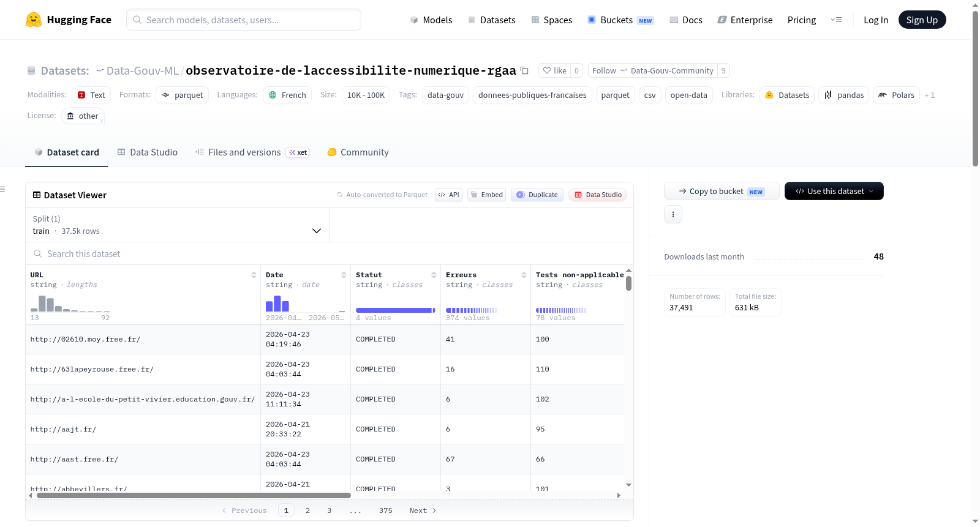Go to page 2 of the dataset
980x527 pixels.
click(307, 510)
